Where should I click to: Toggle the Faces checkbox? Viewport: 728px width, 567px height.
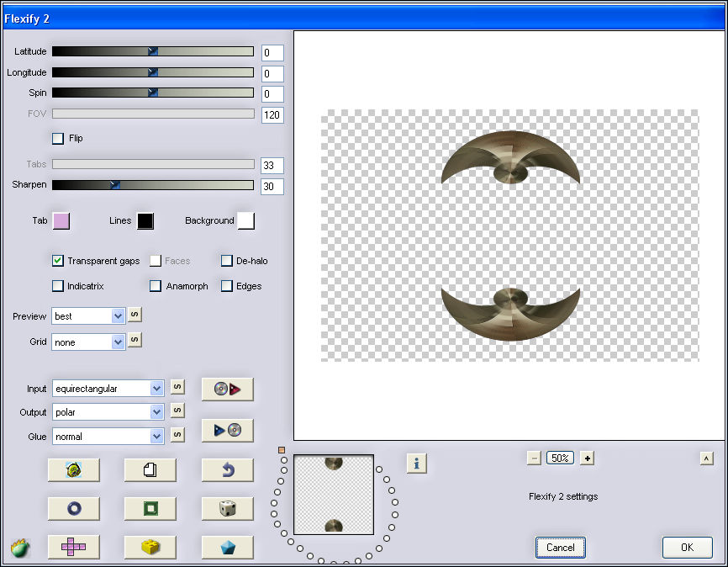(155, 261)
